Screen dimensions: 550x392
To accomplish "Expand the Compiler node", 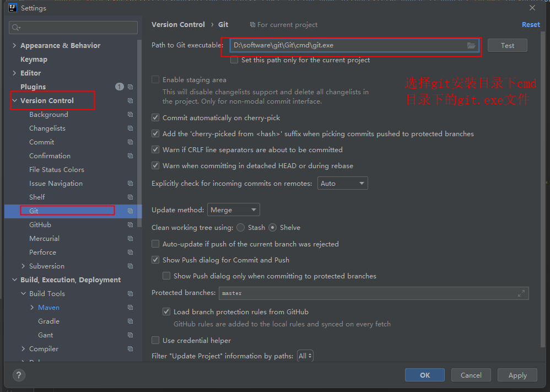I will click(x=23, y=349).
